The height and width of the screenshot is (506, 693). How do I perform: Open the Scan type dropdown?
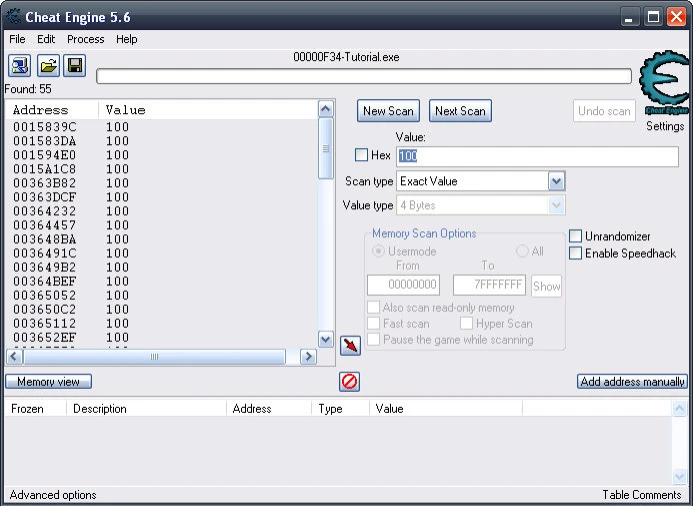[x=557, y=181]
